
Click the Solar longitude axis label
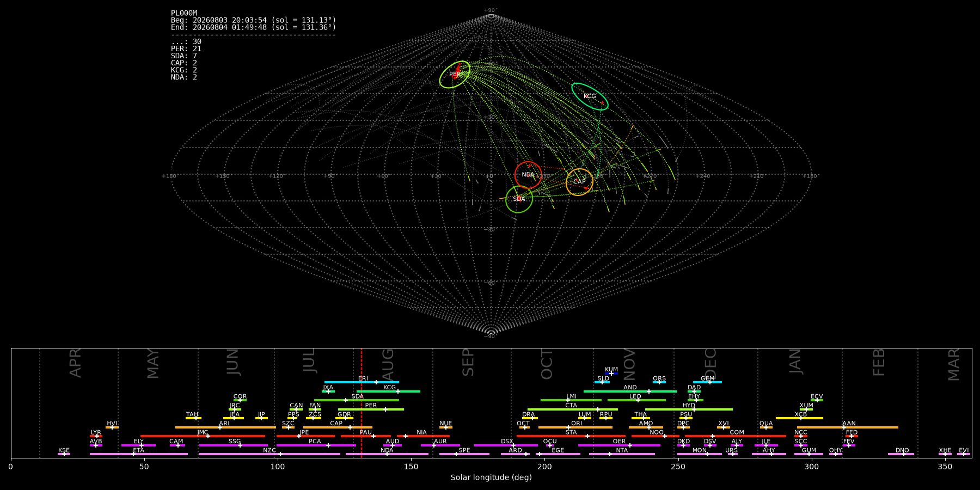[x=491, y=477]
